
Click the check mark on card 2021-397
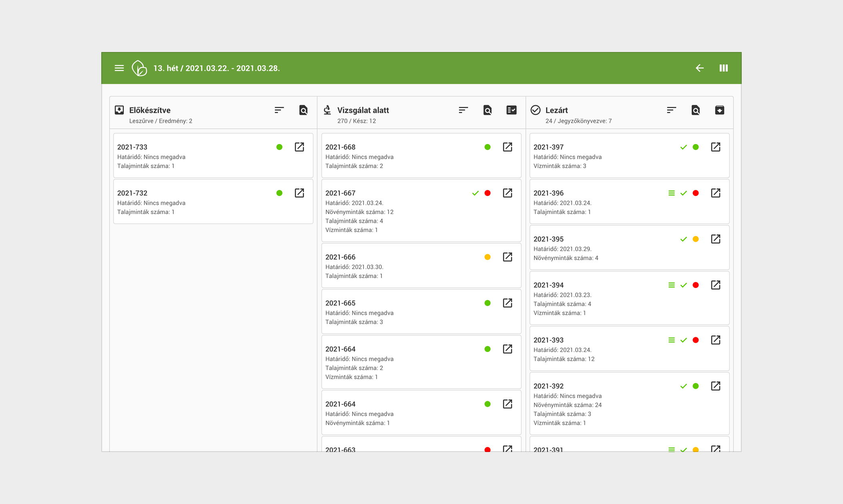(x=683, y=147)
